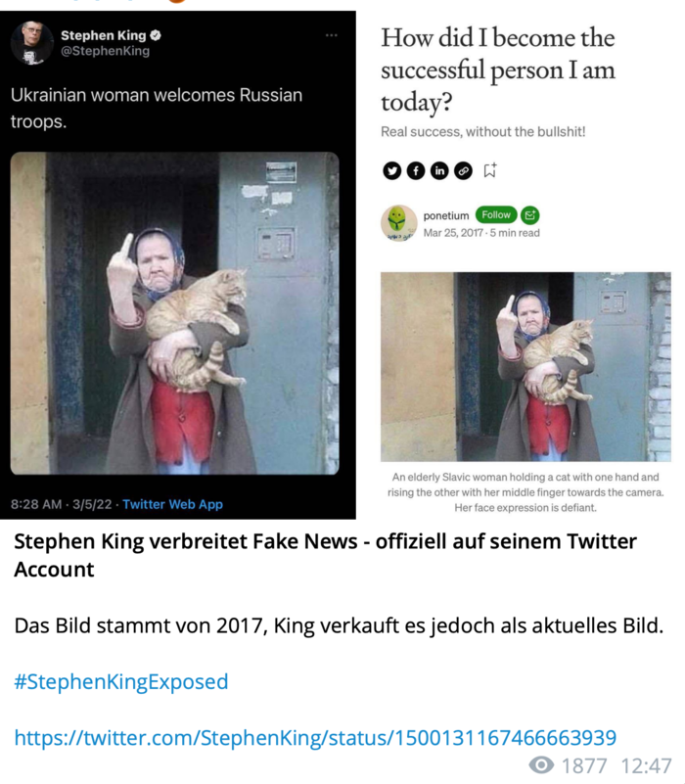Open the tweet's three-dot options menu
The height and width of the screenshot is (784, 685).
(331, 35)
